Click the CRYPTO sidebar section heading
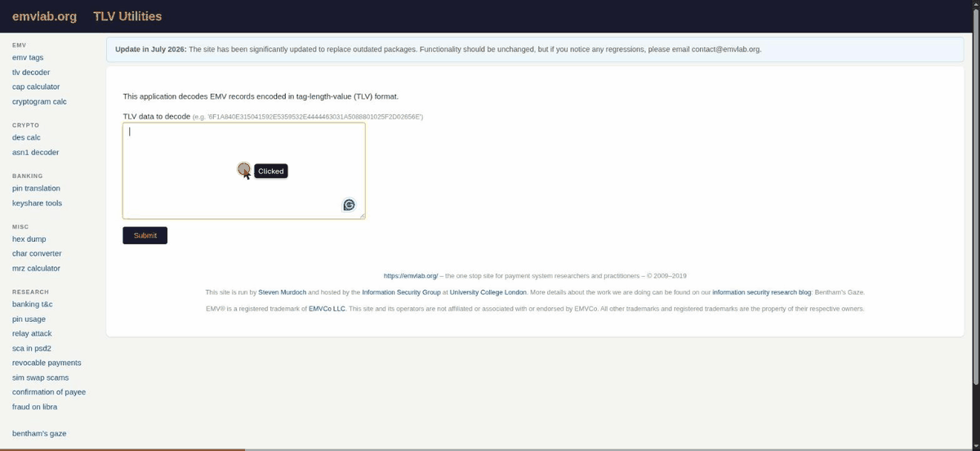This screenshot has height=451, width=980. pos(24,125)
